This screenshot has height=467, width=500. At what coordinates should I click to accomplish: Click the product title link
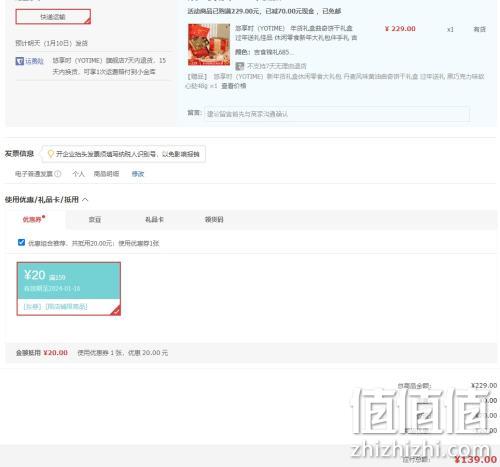coord(296,33)
